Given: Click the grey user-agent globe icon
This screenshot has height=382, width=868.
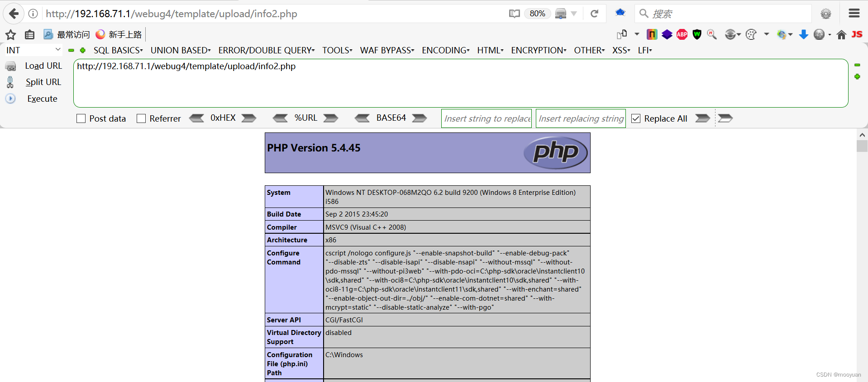Looking at the screenshot, I should (730, 34).
